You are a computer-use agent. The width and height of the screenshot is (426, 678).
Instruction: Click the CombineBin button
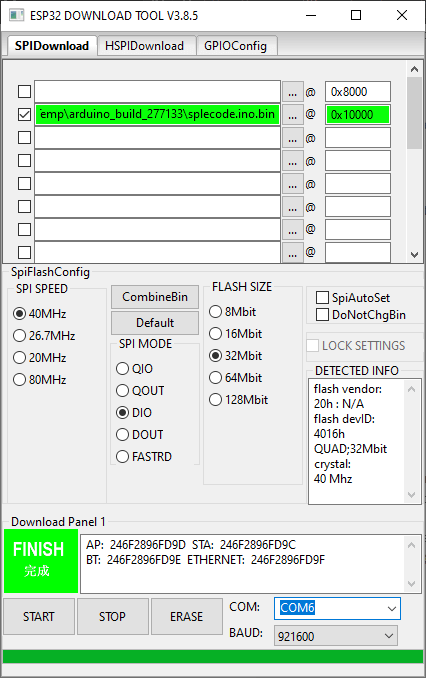[155, 297]
